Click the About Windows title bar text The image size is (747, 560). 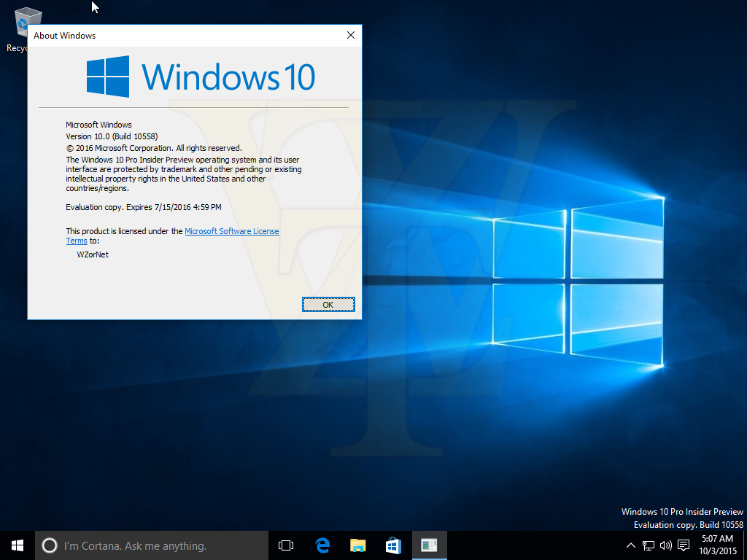(x=64, y=36)
